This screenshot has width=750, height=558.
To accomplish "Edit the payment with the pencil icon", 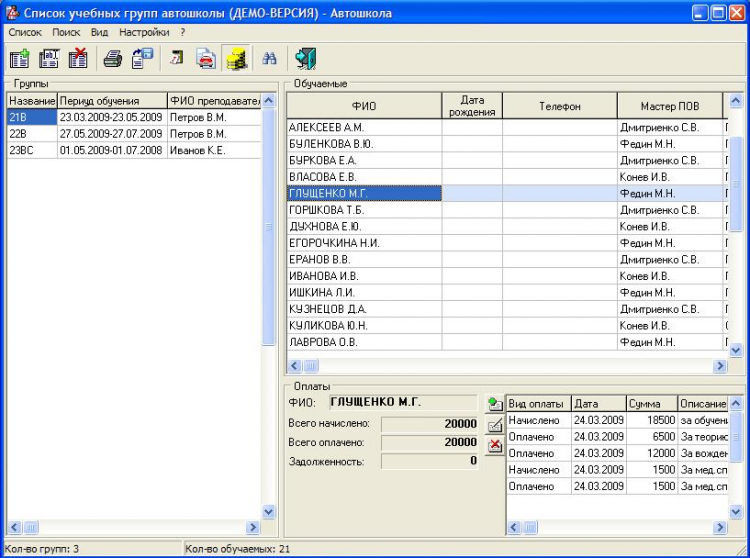I will point(494,425).
